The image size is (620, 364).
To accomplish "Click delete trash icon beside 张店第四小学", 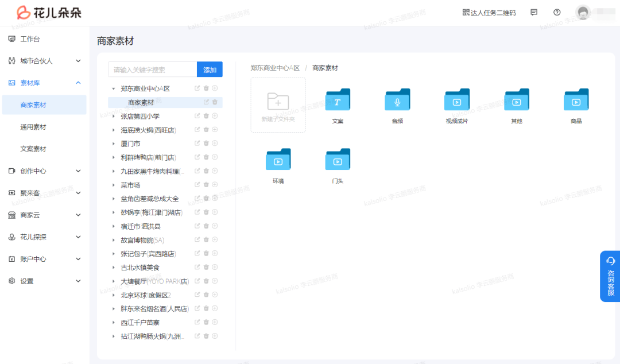I will (206, 115).
